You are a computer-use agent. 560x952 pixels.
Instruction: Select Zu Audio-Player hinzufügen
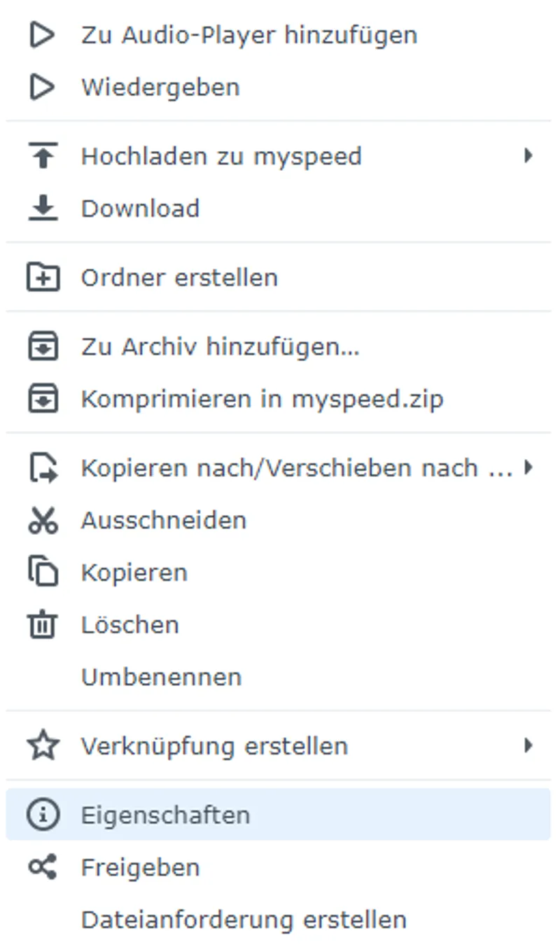click(x=250, y=34)
